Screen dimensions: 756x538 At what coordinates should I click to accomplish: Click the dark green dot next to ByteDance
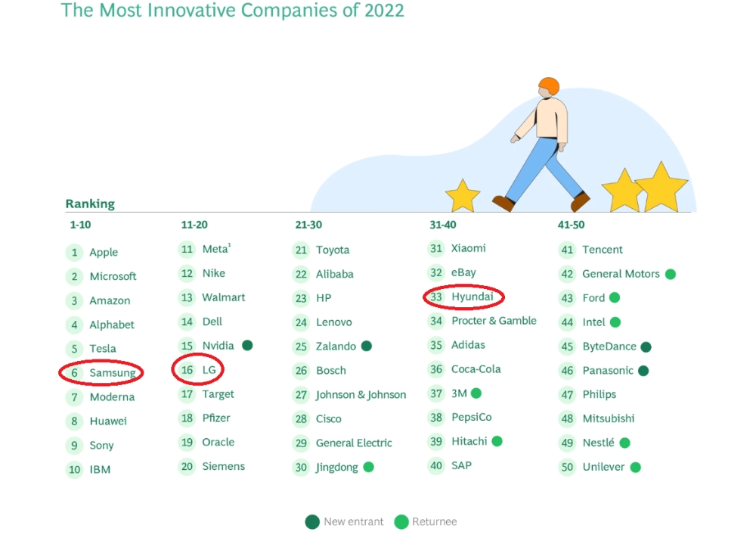pyautogui.click(x=646, y=347)
